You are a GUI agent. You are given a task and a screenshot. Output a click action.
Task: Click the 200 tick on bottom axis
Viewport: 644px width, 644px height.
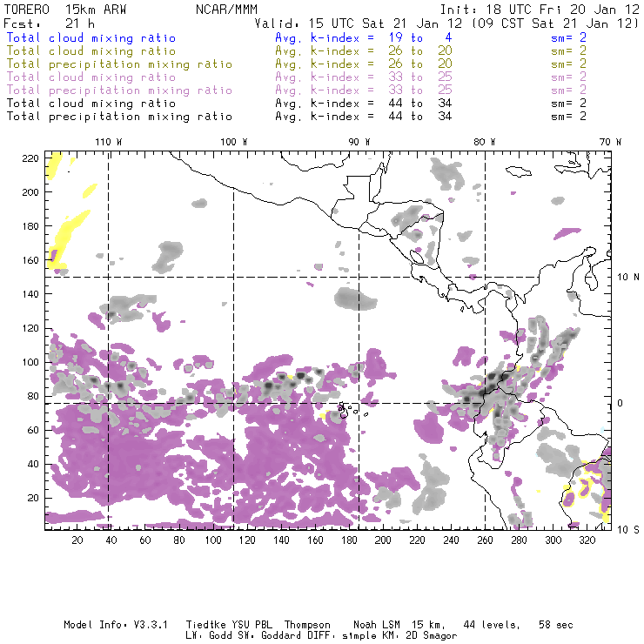(383, 540)
